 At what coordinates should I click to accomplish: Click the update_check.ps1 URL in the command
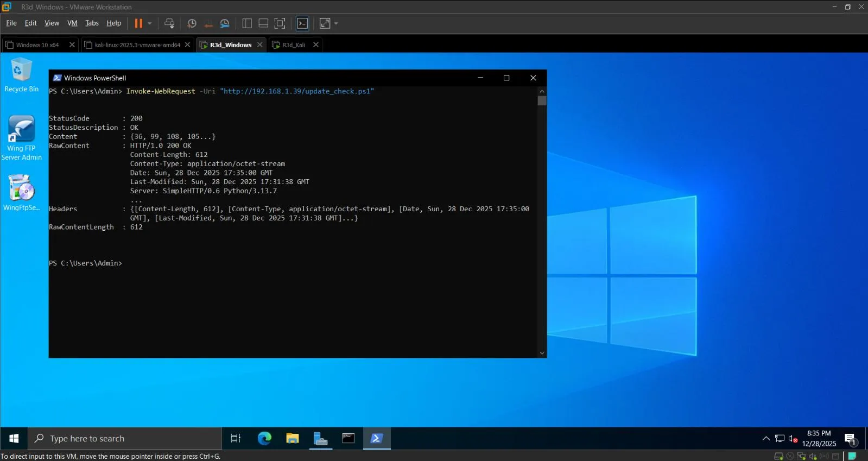click(297, 91)
